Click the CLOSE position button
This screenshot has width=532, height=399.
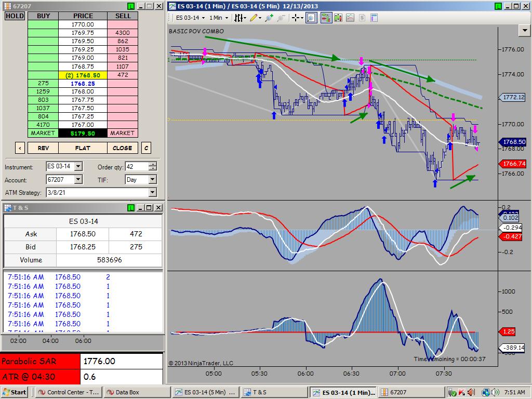point(123,148)
